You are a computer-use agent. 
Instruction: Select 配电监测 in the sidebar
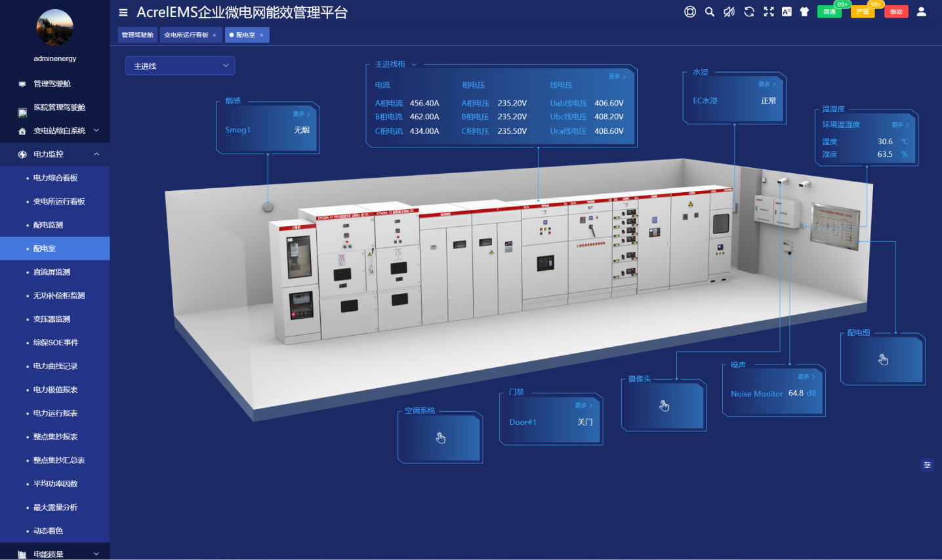pyautogui.click(x=49, y=225)
